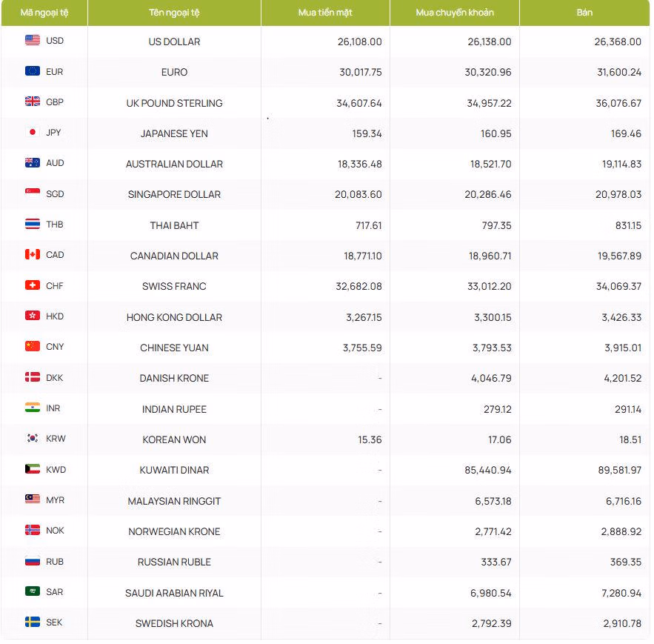Click the "Mua tiền mặt" column header
The width and height of the screenshot is (654, 644).
325,13
